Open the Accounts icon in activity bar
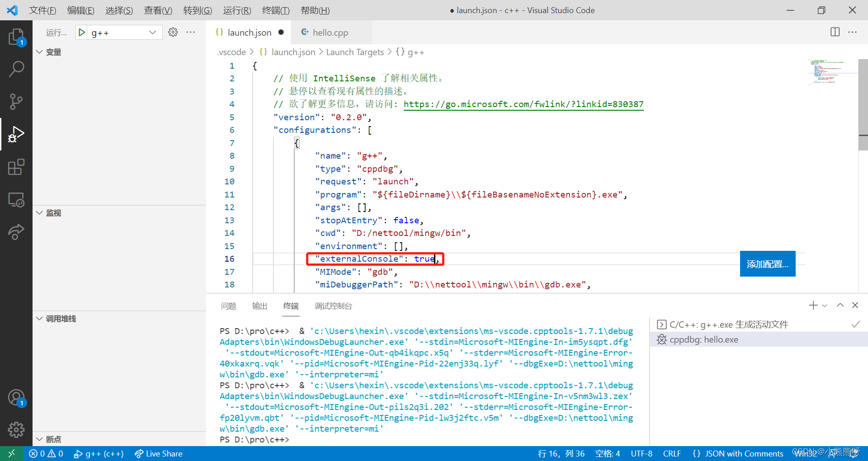 tap(16, 398)
